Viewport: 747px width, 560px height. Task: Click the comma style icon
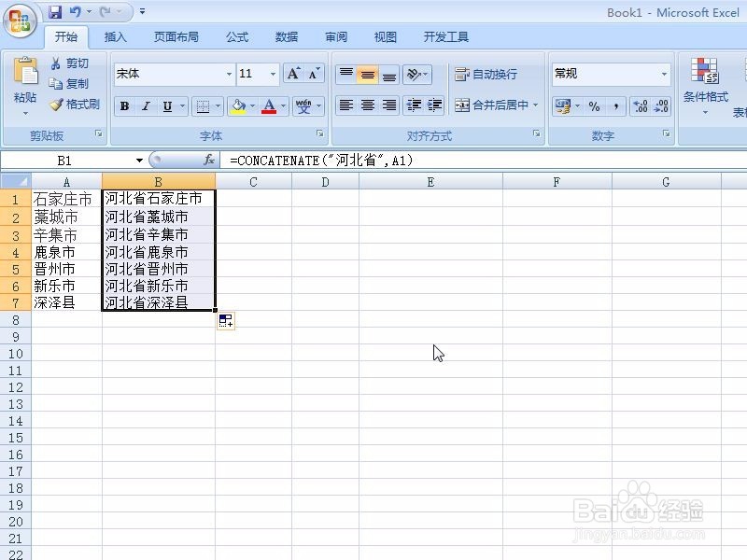[616, 105]
